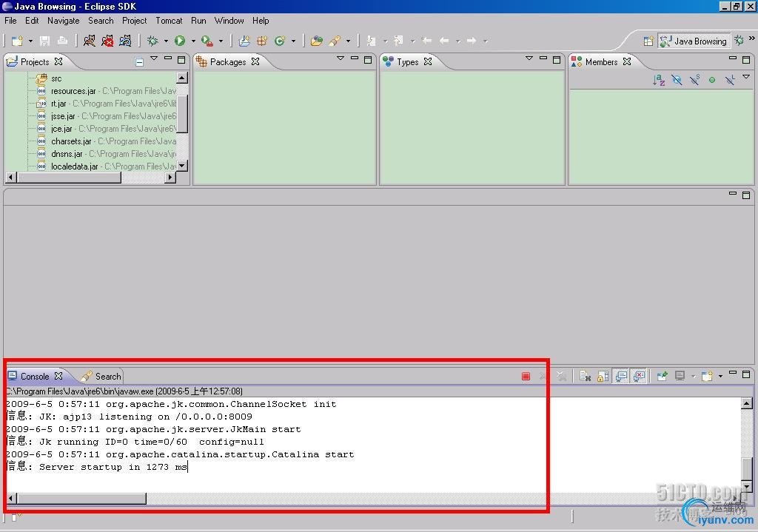
Task: Close the Members view tab
Action: click(x=627, y=61)
